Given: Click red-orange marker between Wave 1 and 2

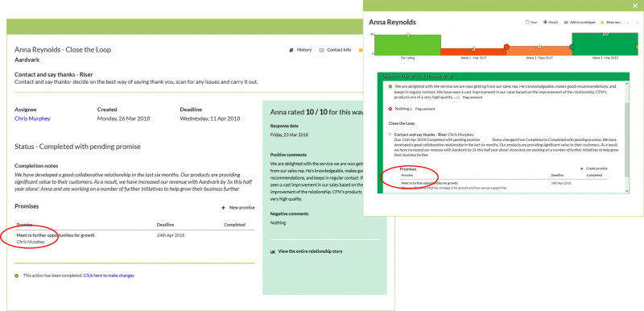Looking at the screenshot, I should [506, 47].
